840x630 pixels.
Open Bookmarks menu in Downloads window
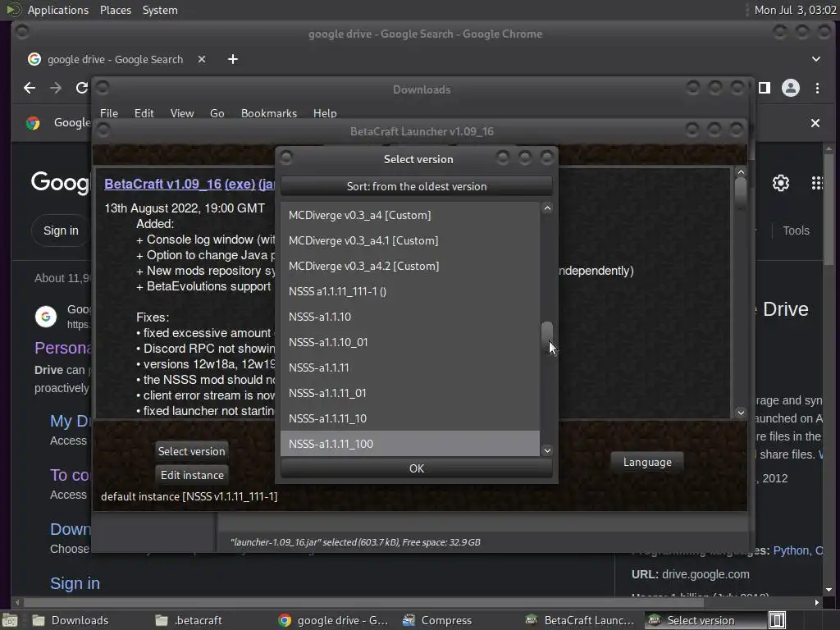pyautogui.click(x=269, y=113)
